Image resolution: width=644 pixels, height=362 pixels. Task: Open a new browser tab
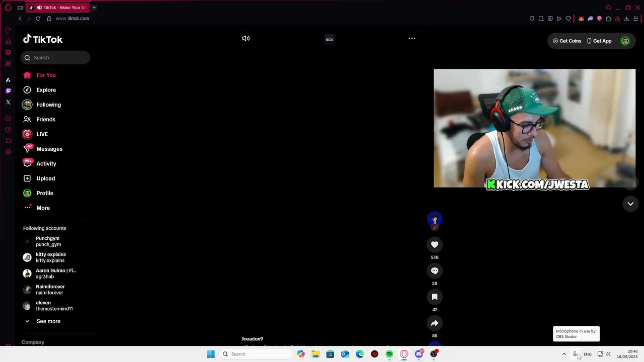tap(94, 8)
